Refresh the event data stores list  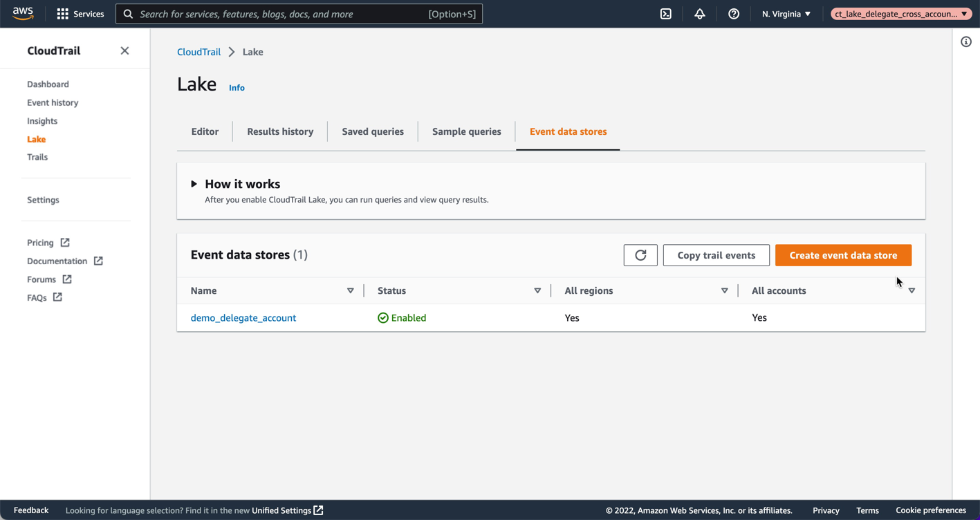click(640, 254)
